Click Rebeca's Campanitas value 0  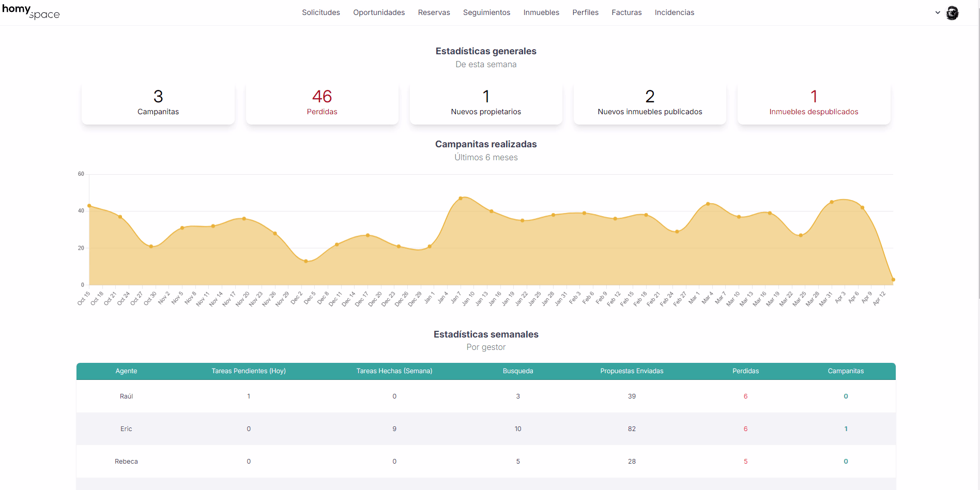point(846,462)
